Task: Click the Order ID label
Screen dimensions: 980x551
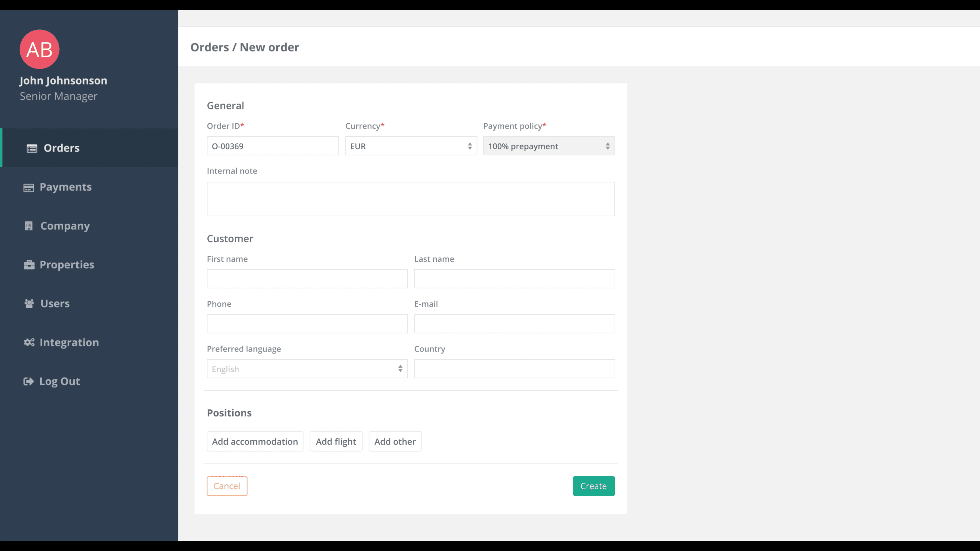Action: tap(225, 126)
